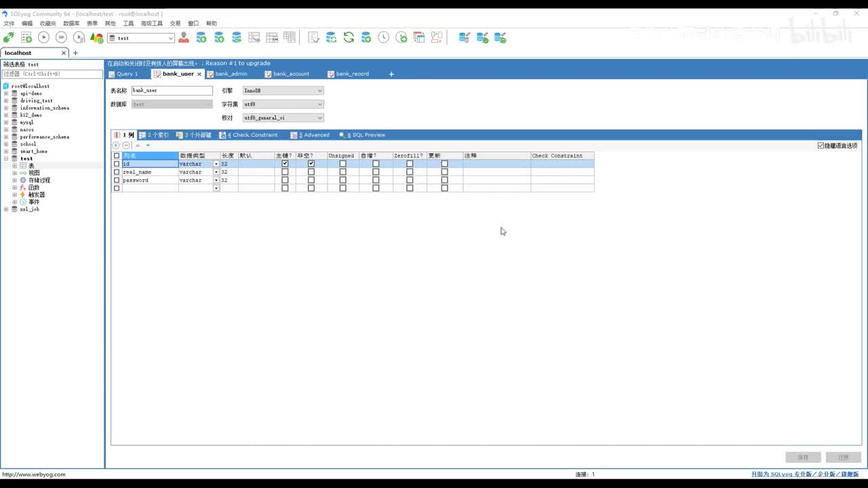
Task: Open the upgrade SQLyog link
Action: tap(805, 474)
